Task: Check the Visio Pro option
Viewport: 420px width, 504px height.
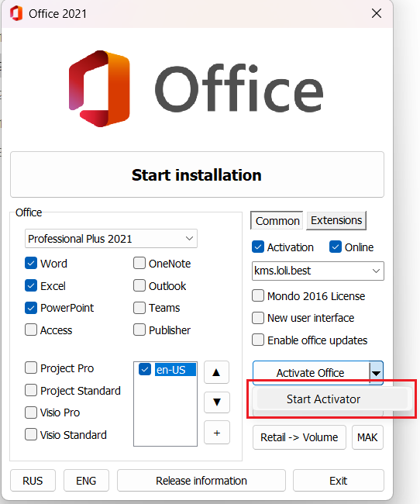Action: 31,412
